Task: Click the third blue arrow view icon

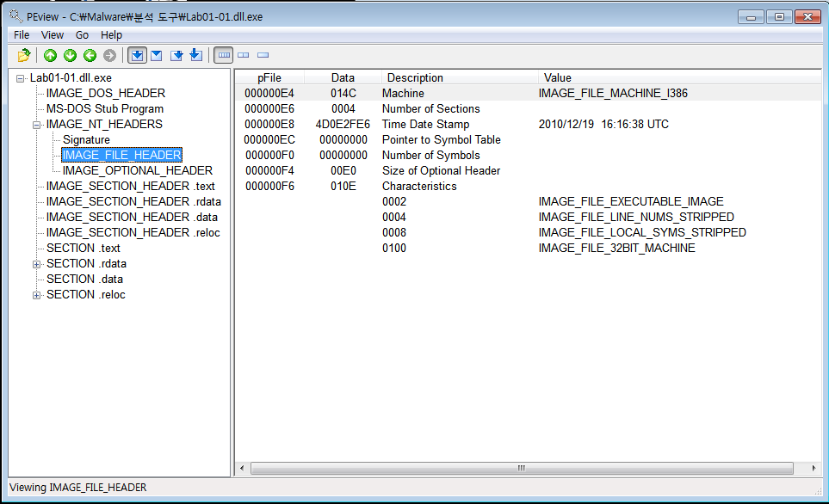Action: (176, 55)
